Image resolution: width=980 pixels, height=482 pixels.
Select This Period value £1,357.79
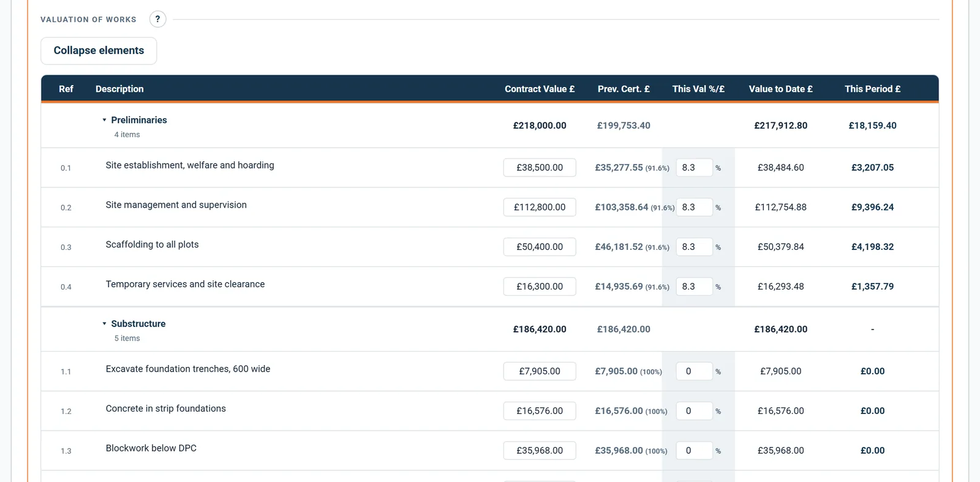pyautogui.click(x=872, y=287)
